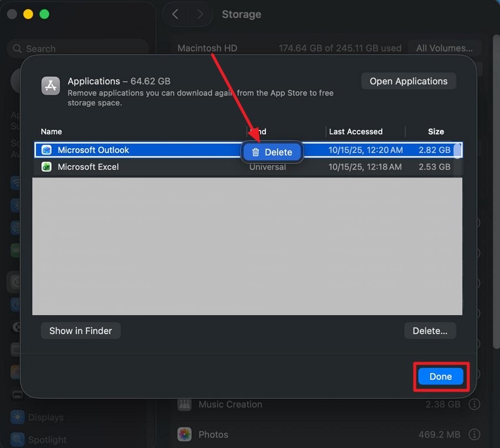Open info for Music Creation storage
Image resolution: width=500 pixels, height=448 pixels.
pos(474,404)
